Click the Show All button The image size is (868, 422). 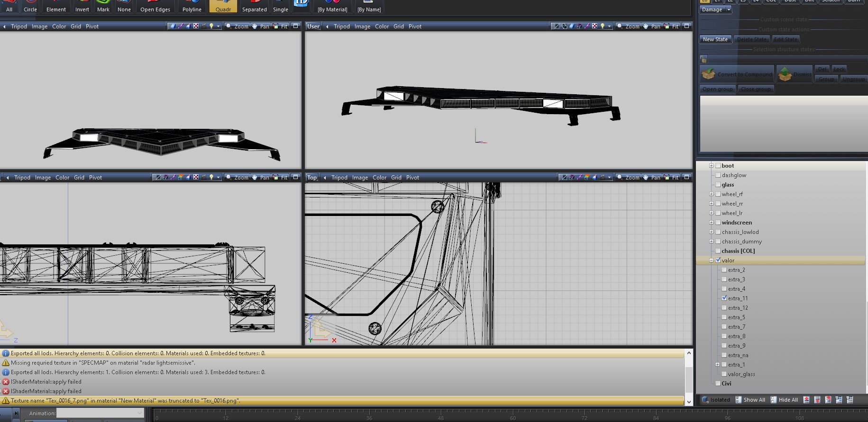[750, 400]
